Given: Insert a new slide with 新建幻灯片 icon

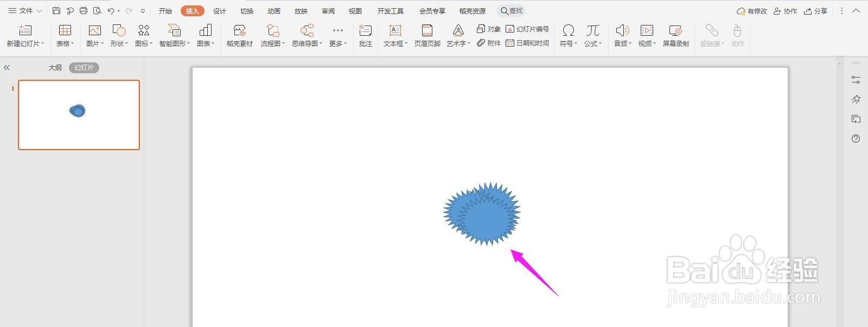Looking at the screenshot, I should [25, 36].
